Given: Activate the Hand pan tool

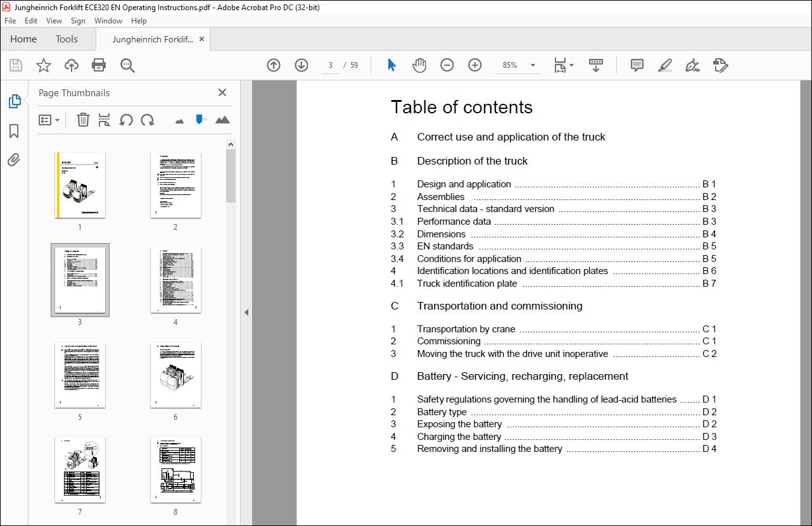Looking at the screenshot, I should [x=419, y=65].
